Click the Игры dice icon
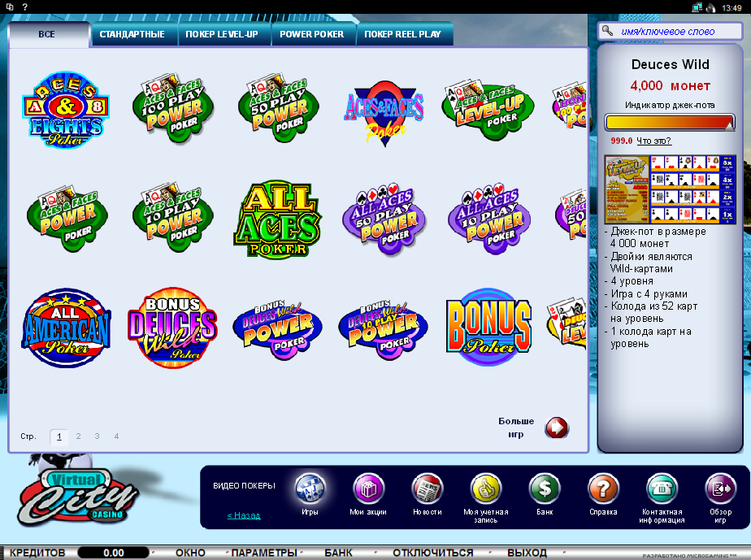751x560 pixels. tap(310, 489)
